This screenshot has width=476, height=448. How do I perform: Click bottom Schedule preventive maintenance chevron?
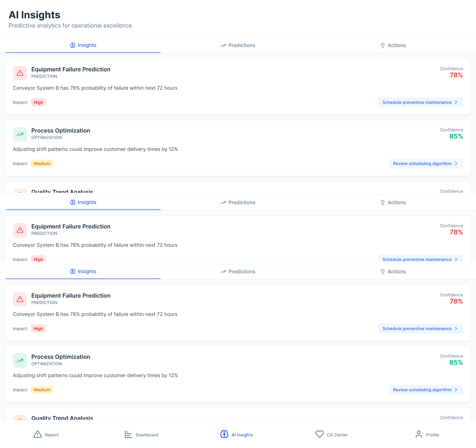[x=456, y=329]
